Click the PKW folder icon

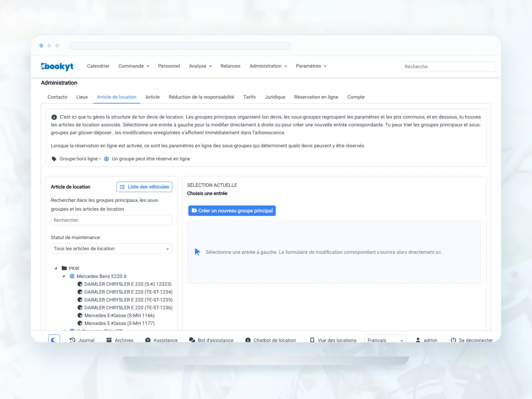coord(64,268)
